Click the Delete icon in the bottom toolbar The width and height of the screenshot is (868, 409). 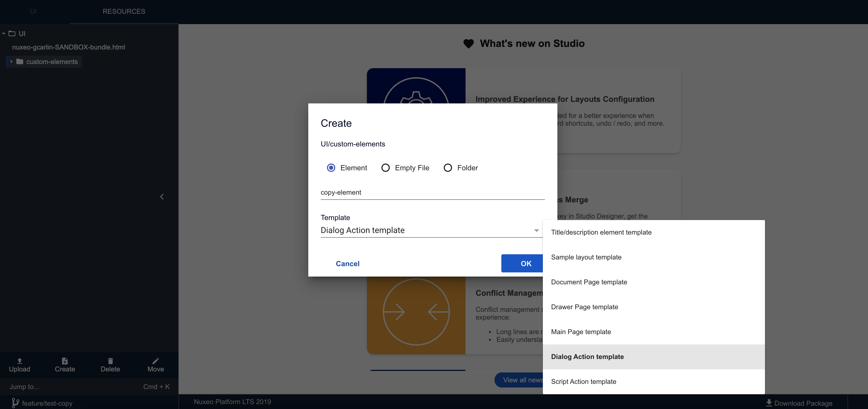click(110, 360)
